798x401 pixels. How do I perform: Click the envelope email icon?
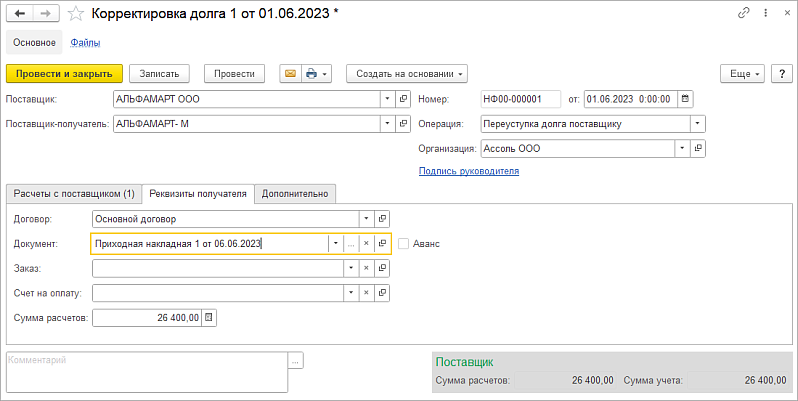coord(291,73)
